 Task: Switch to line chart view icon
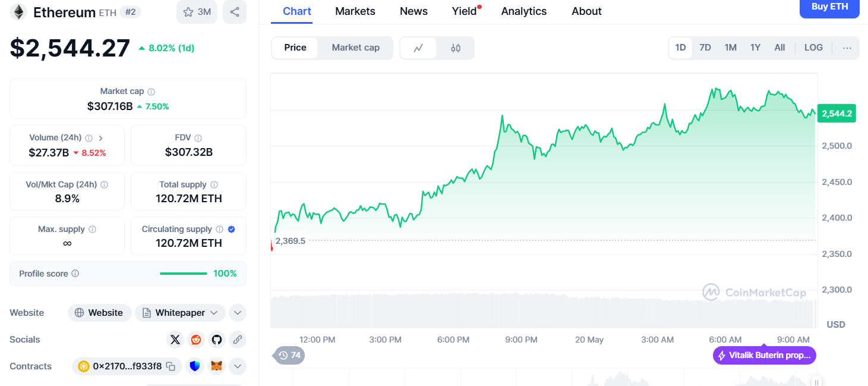418,48
